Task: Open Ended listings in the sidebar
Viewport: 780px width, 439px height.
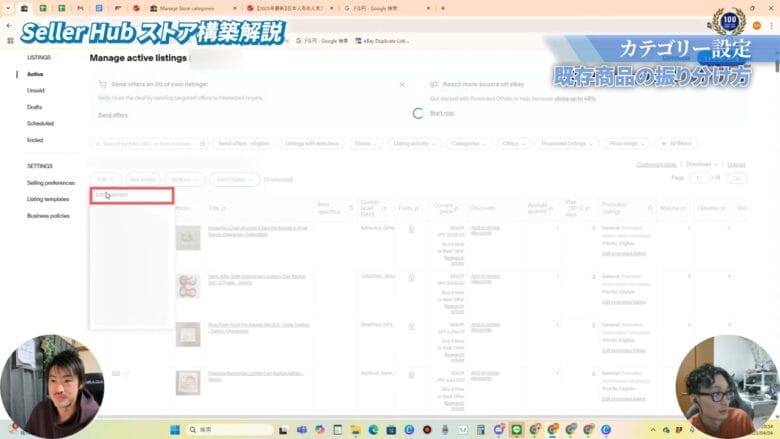Action: 35,140
